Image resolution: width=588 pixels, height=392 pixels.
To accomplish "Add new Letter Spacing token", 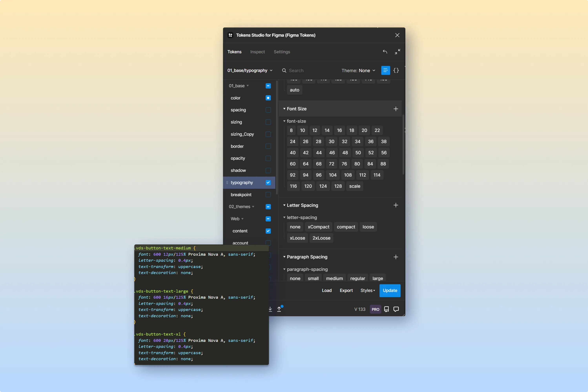I will [396, 205].
